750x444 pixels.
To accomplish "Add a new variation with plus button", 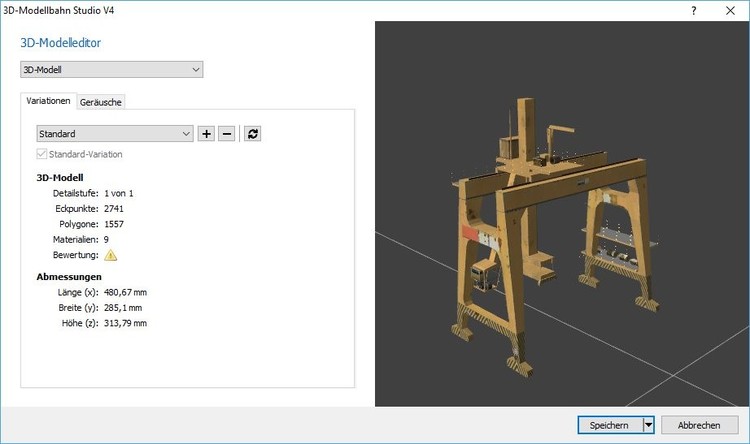I will 206,134.
